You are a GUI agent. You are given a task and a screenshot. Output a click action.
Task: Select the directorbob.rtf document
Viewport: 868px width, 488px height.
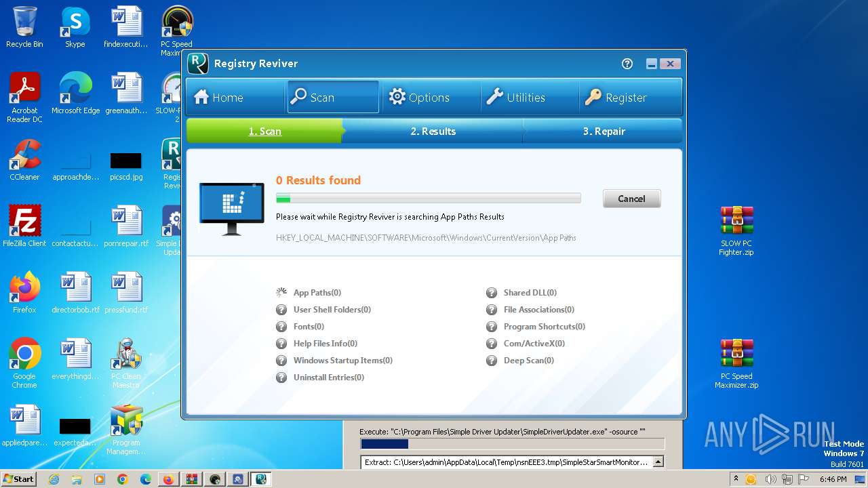[x=75, y=293]
